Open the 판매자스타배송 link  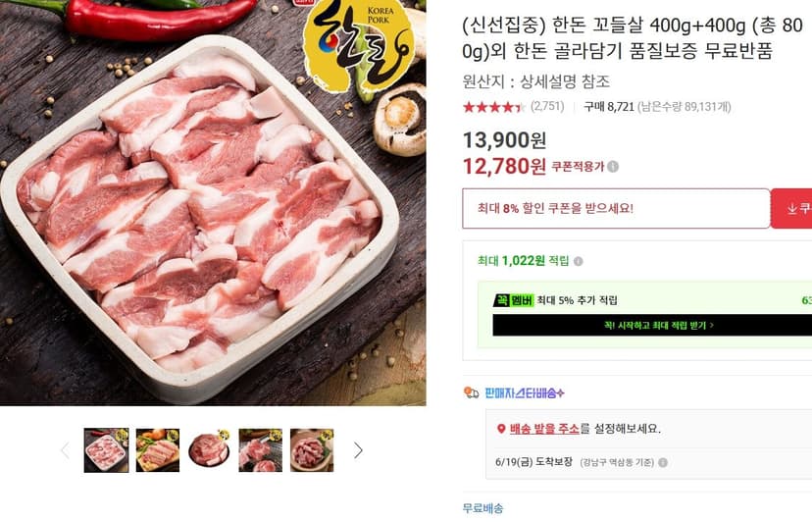tap(524, 392)
